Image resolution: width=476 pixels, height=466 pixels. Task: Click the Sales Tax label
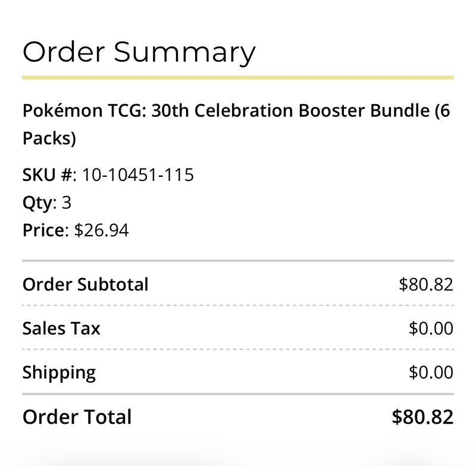tap(61, 329)
